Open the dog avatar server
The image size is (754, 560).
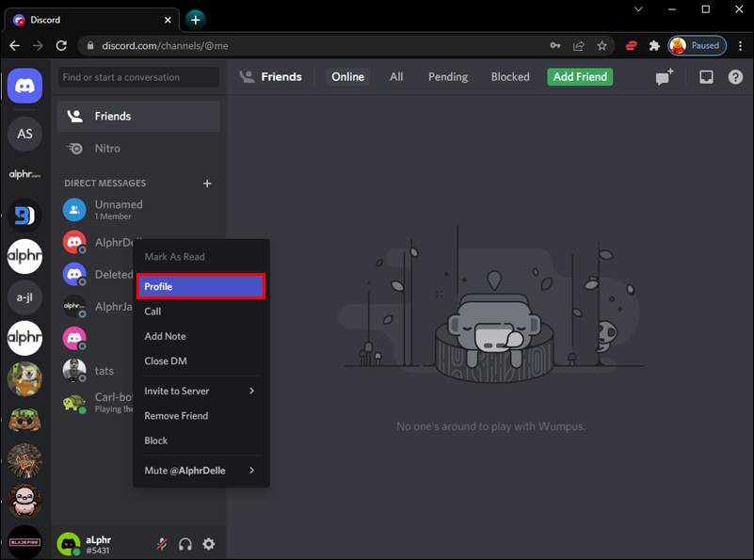tap(24, 378)
